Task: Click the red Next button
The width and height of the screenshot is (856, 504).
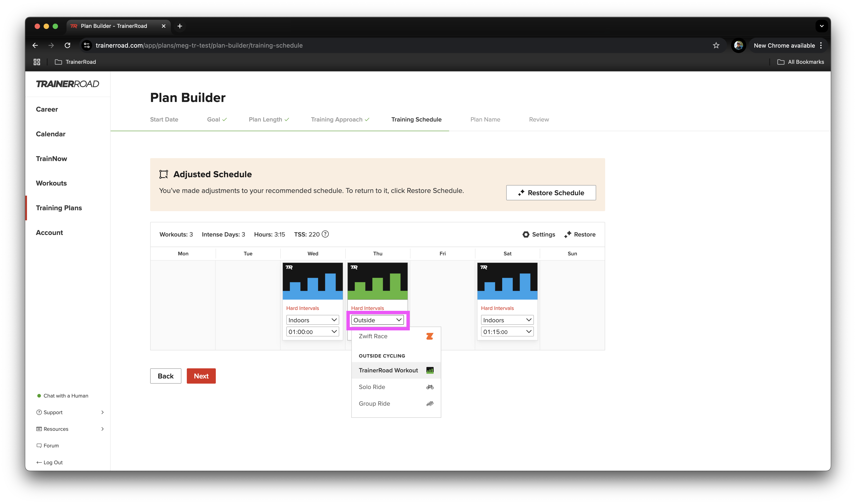Action: [201, 376]
